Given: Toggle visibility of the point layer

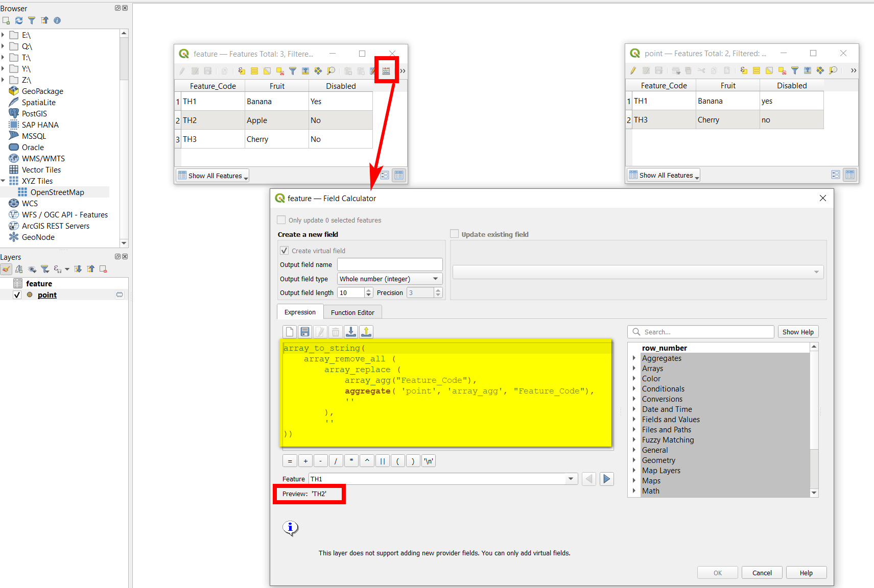Looking at the screenshot, I should pos(17,295).
